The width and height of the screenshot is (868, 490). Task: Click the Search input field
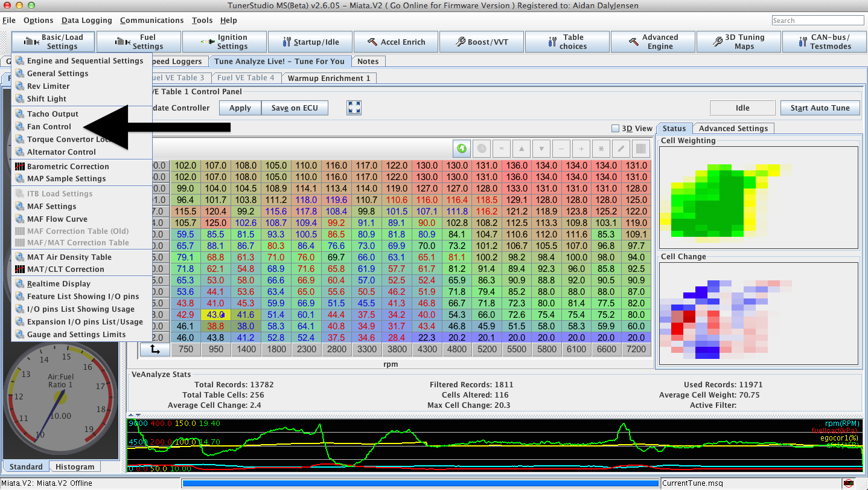[x=817, y=21]
